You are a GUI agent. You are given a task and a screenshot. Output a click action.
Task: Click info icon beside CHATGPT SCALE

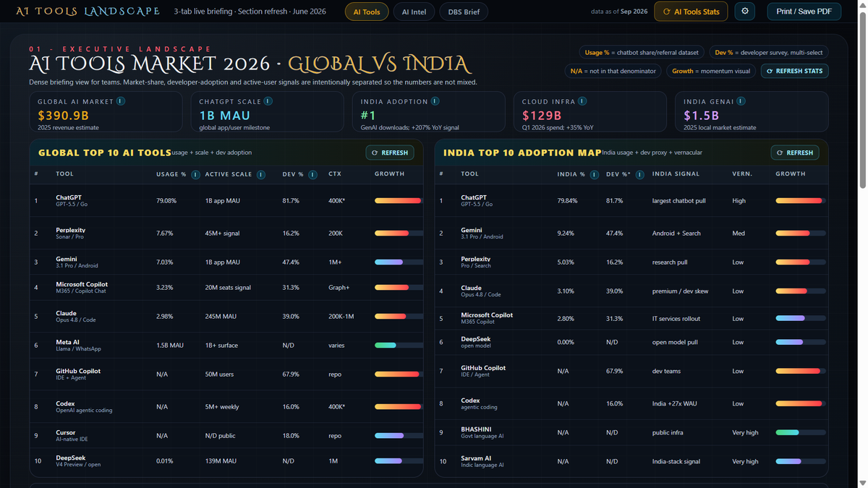pyautogui.click(x=268, y=101)
